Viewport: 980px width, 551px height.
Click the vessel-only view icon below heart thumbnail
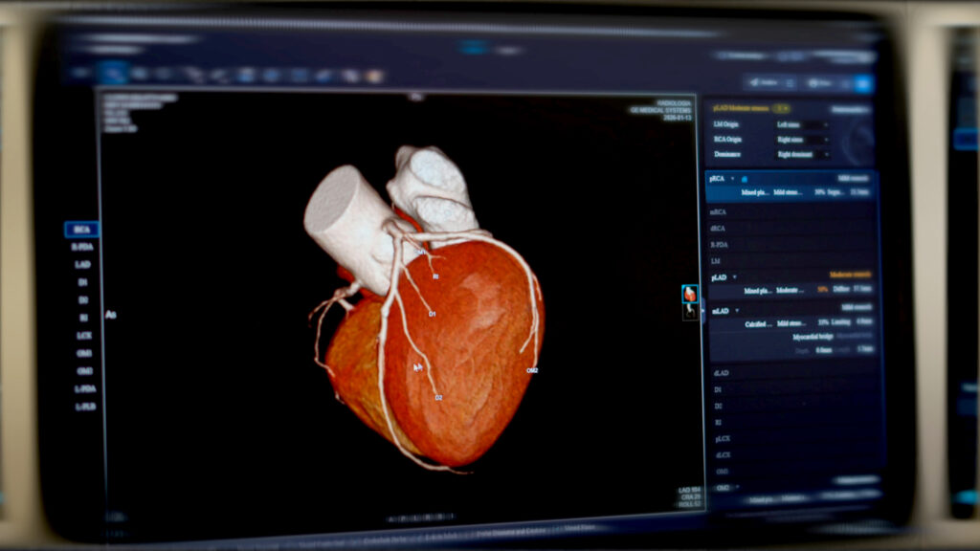point(689,312)
